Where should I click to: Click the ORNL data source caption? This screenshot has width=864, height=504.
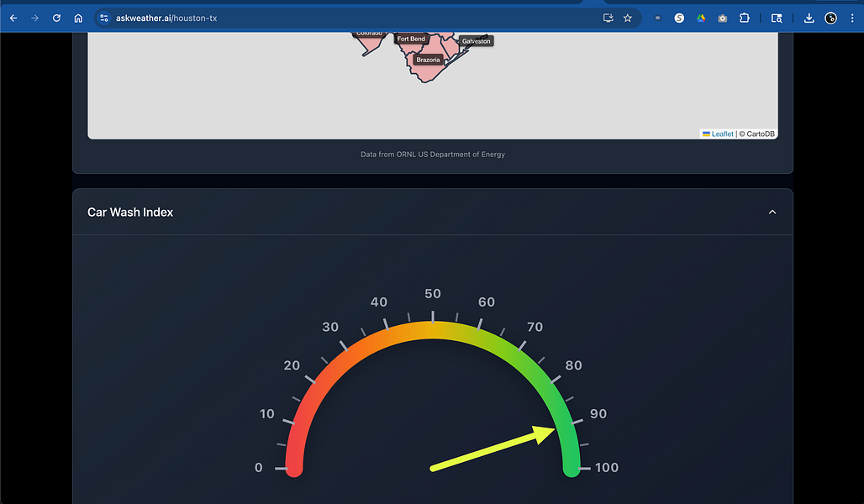(433, 155)
